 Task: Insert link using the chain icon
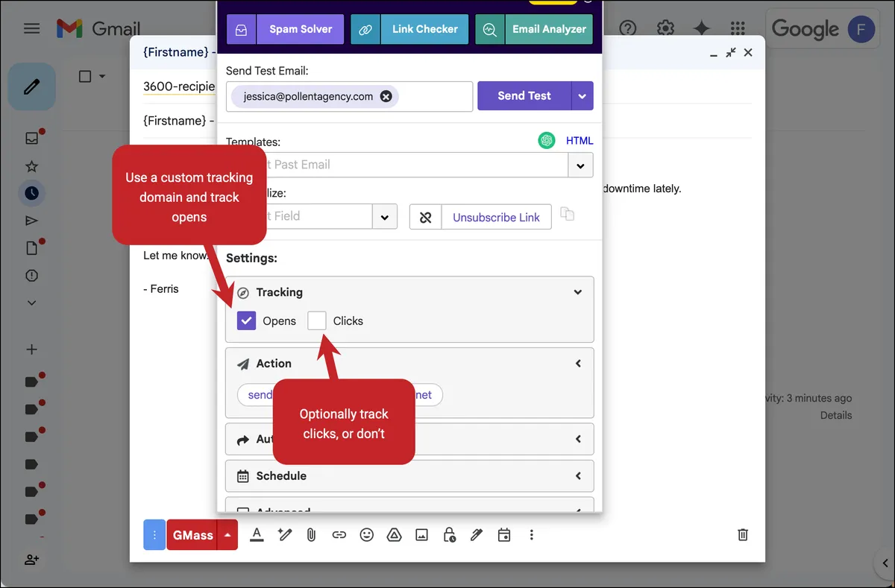[339, 534]
